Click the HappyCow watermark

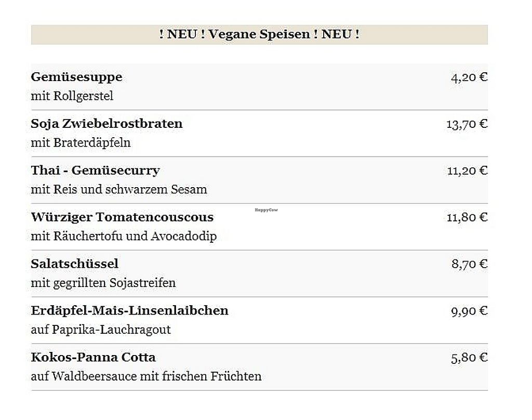(266, 209)
